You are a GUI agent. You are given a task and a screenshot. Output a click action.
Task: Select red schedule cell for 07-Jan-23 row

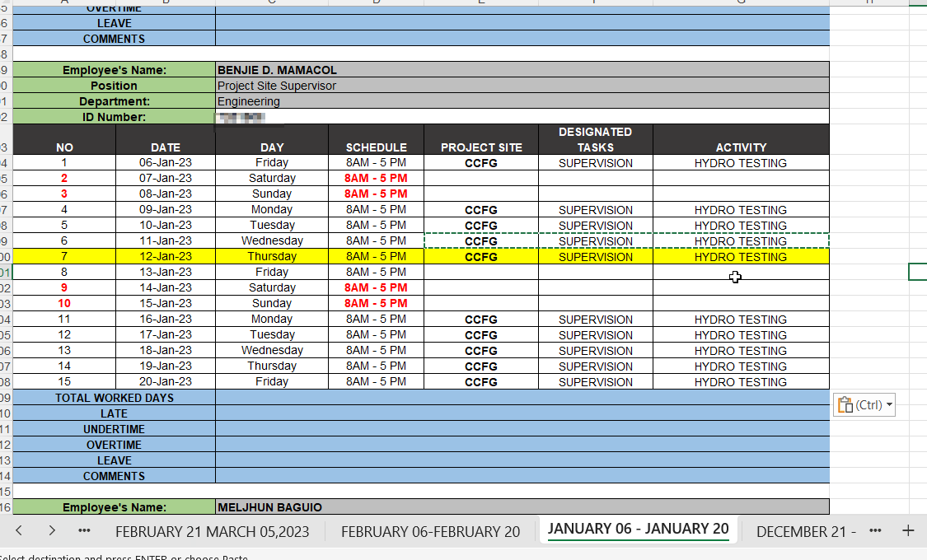tap(376, 178)
